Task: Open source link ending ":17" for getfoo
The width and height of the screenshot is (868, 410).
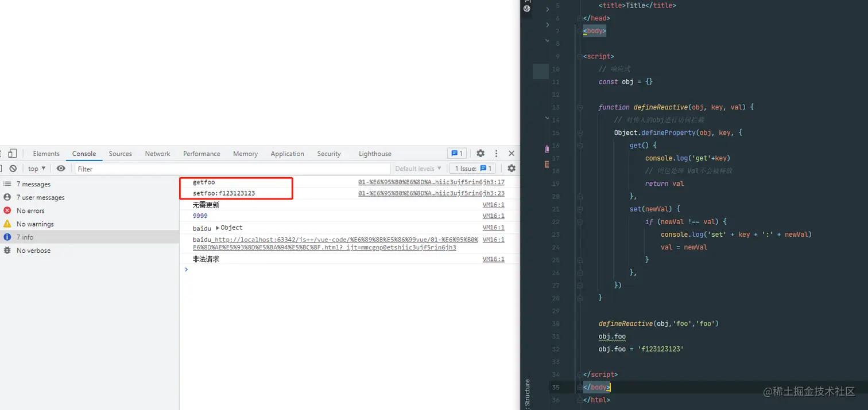Action: [431, 182]
